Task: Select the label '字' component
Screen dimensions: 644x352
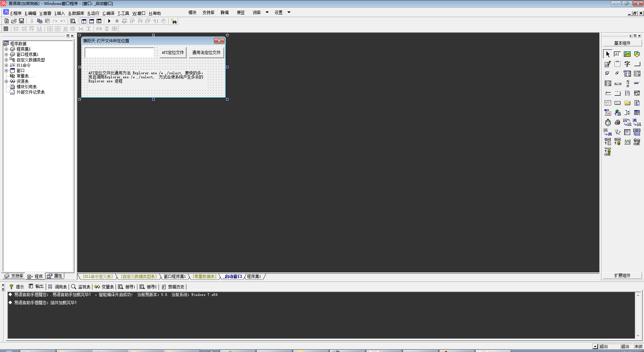Action: point(627,64)
